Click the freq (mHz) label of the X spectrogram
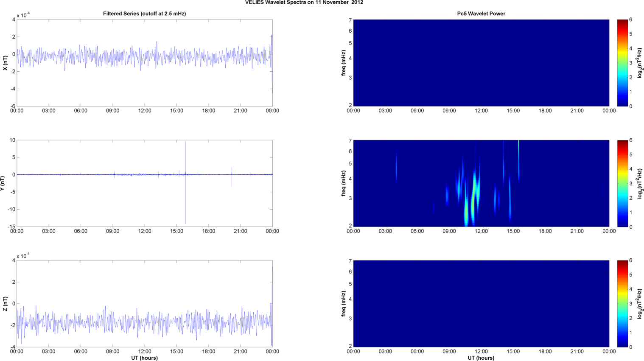This screenshot has width=644, height=361. [344, 63]
